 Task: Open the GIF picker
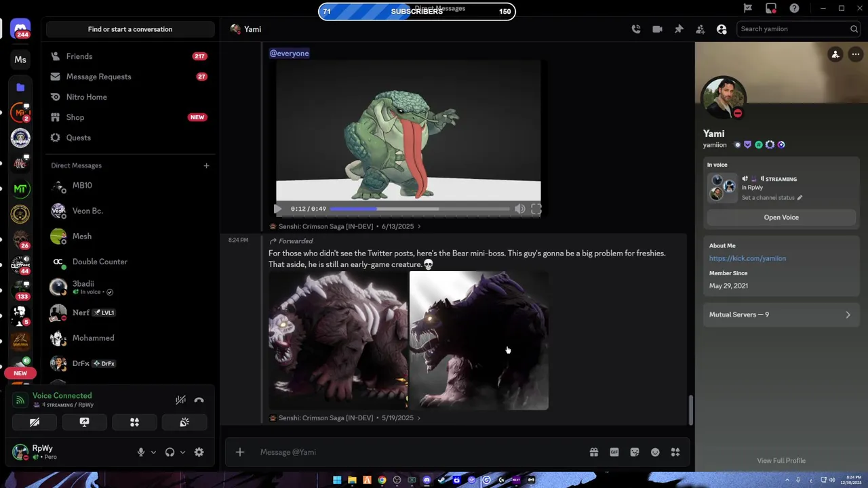point(614,452)
